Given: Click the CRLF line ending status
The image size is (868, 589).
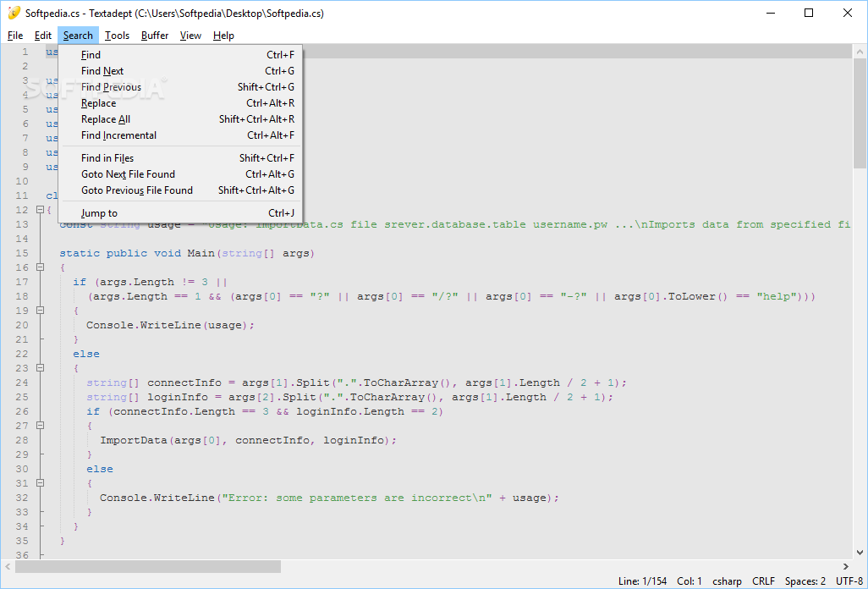Looking at the screenshot, I should [763, 581].
